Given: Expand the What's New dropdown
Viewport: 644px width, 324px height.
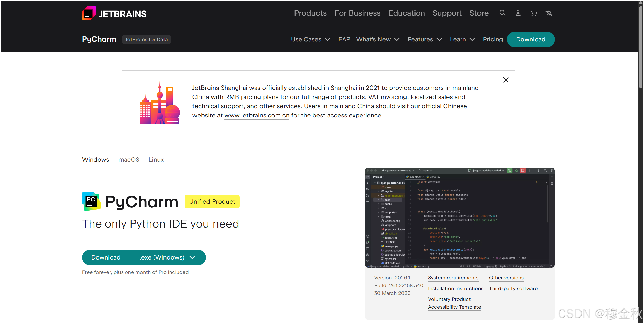Looking at the screenshot, I should [378, 39].
